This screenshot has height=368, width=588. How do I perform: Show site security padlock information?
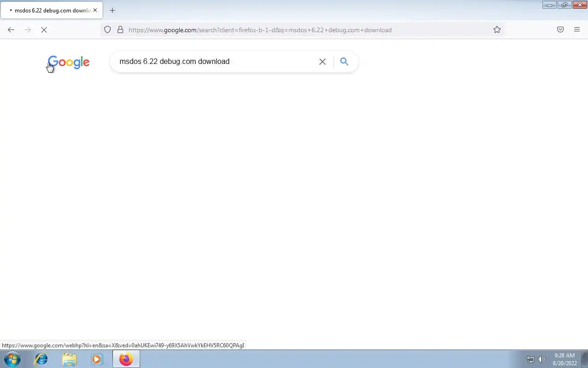click(120, 30)
